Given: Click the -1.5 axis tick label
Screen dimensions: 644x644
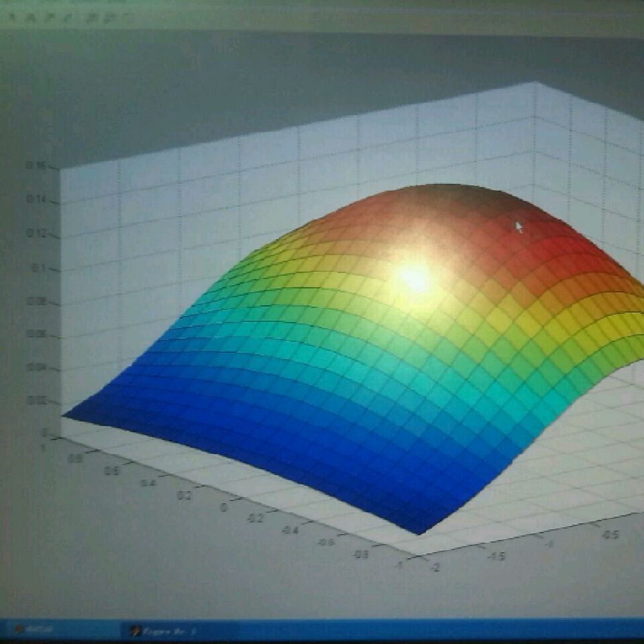Looking at the screenshot, I should [496, 556].
